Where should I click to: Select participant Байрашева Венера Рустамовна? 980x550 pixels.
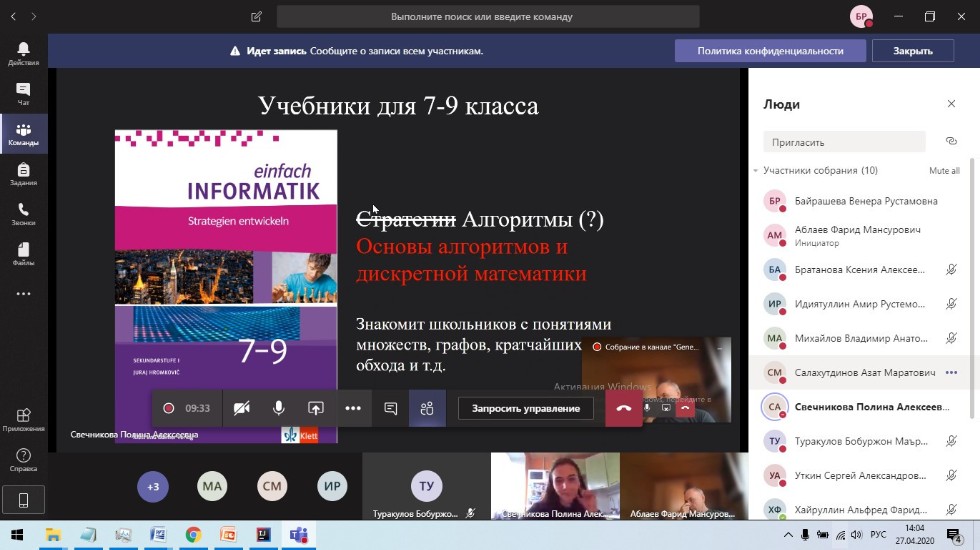point(865,201)
